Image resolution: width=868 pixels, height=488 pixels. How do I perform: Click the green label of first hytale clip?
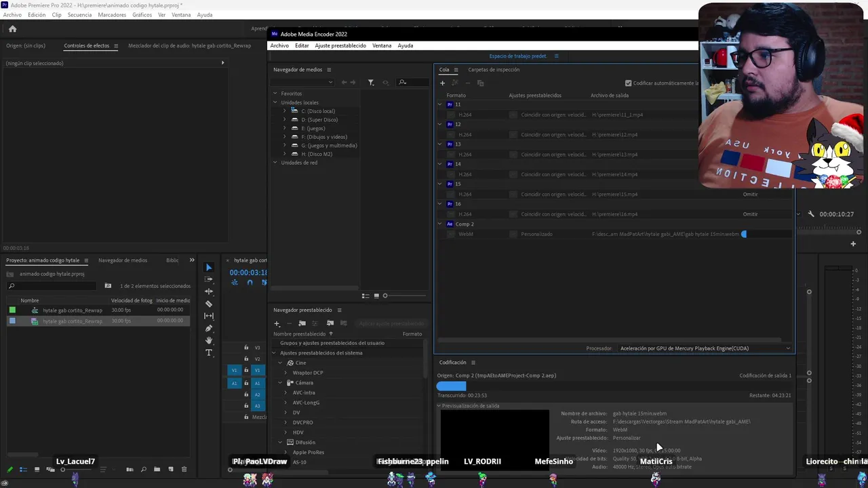(12, 310)
